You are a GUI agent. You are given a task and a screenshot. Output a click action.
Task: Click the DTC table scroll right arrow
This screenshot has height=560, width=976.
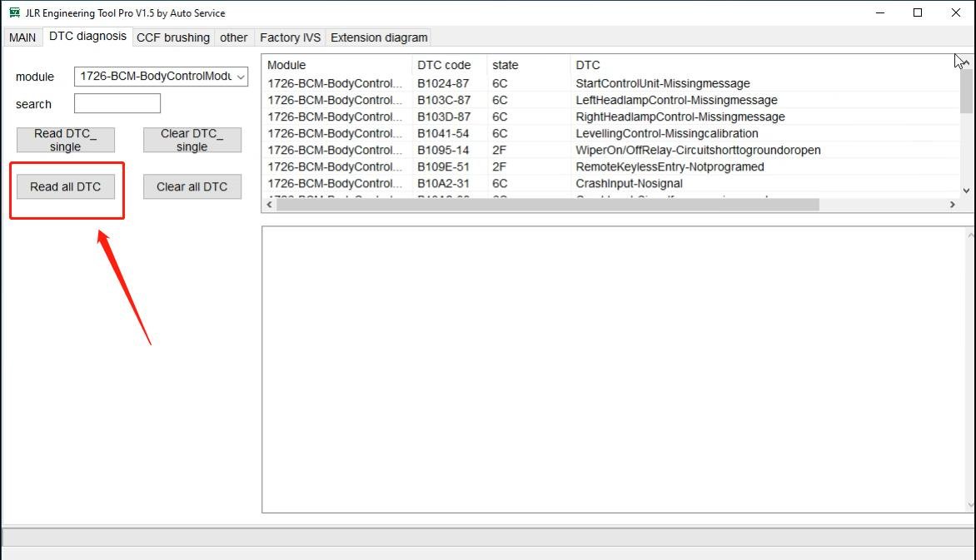click(x=953, y=205)
